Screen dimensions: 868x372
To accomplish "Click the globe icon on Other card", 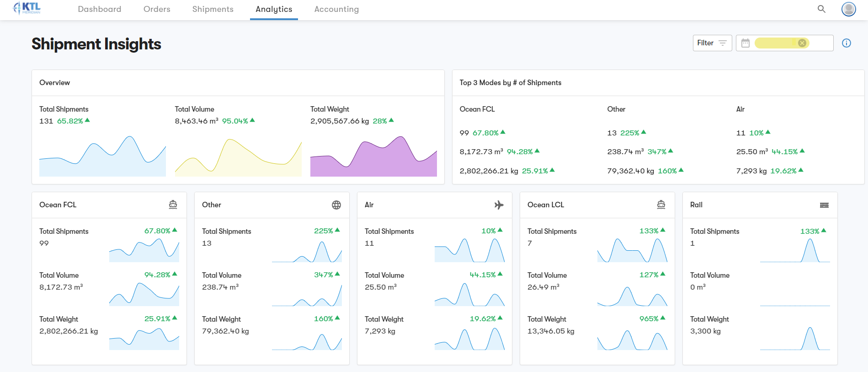I will tap(336, 205).
